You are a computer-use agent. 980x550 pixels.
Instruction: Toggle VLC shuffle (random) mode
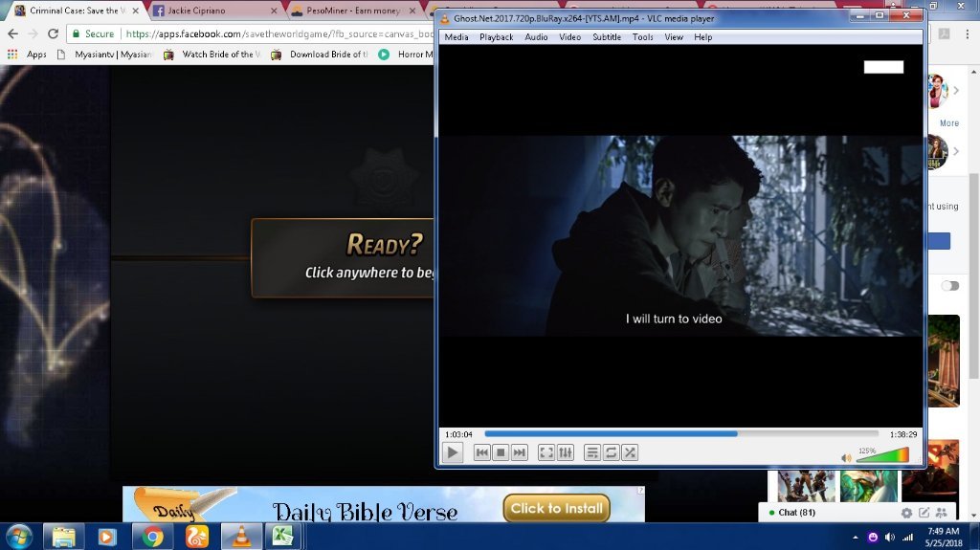[x=630, y=452]
